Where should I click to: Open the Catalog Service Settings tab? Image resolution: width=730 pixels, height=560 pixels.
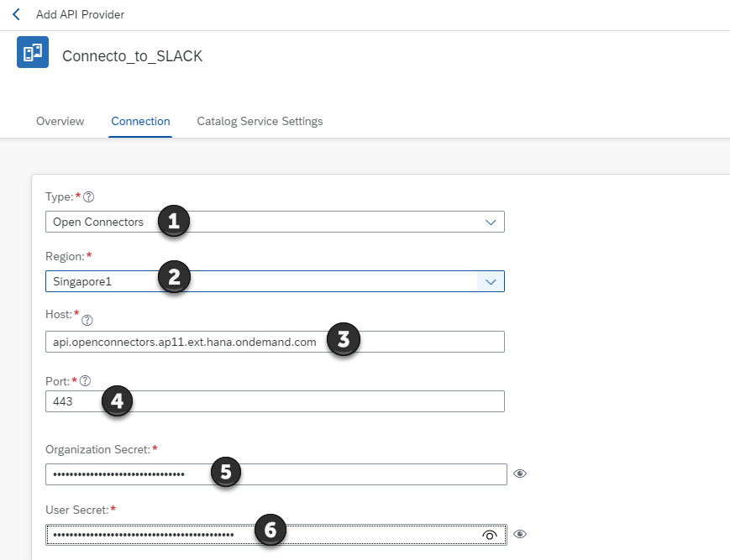pyautogui.click(x=260, y=121)
